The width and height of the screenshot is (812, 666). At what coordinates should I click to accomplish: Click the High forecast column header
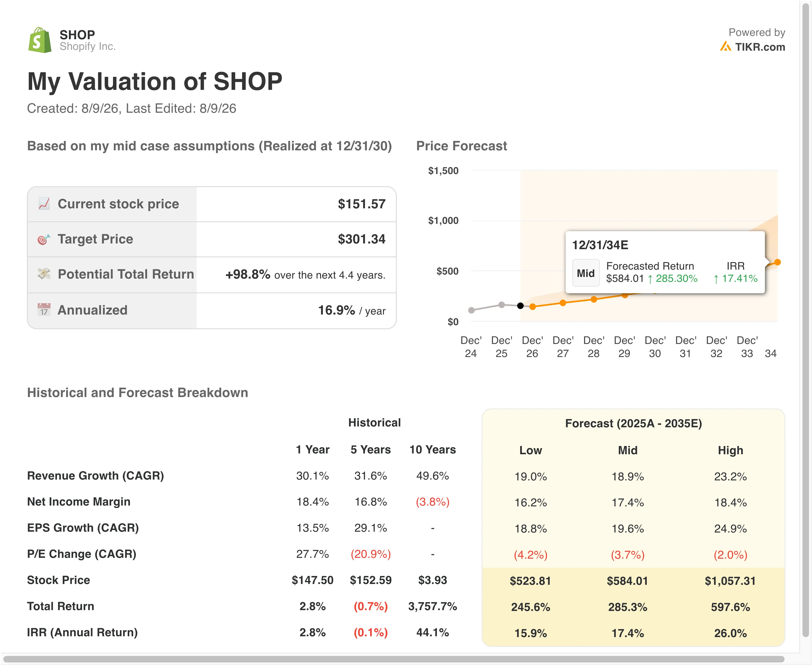730,450
